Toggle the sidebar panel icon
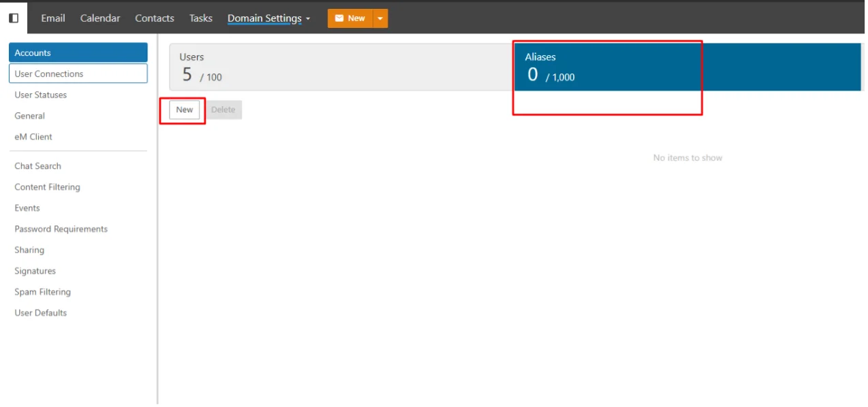 point(14,18)
